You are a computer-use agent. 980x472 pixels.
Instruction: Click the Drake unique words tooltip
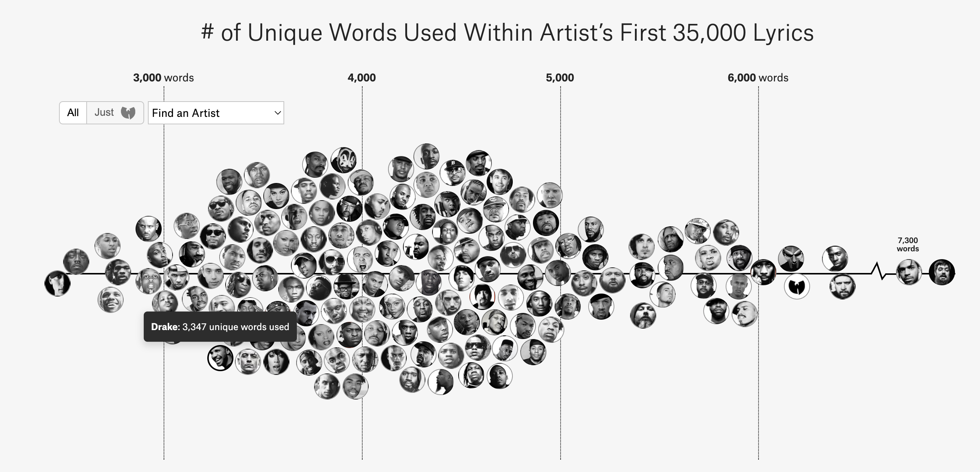click(x=220, y=327)
